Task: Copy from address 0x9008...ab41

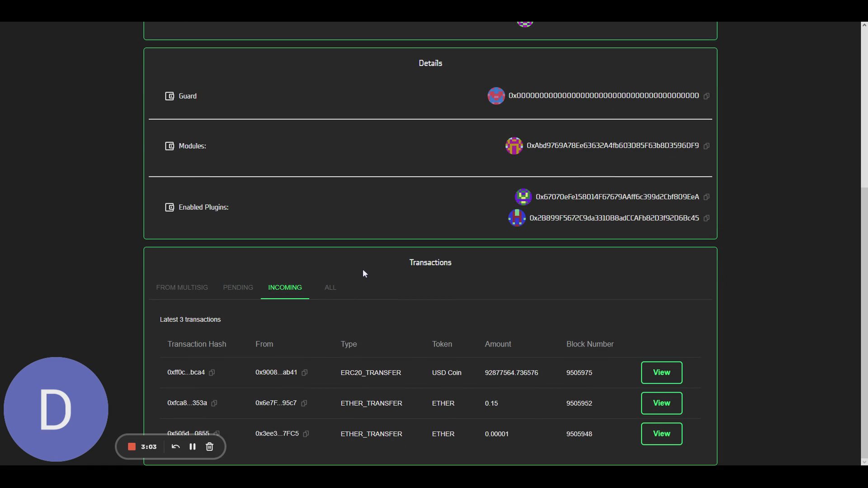Action: tap(305, 373)
